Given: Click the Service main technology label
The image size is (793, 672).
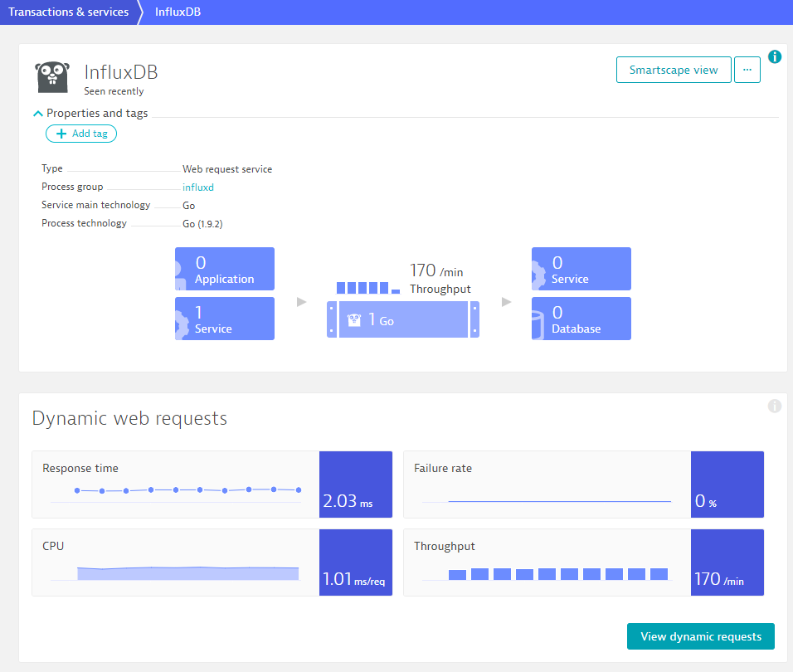Looking at the screenshot, I should tap(95, 205).
